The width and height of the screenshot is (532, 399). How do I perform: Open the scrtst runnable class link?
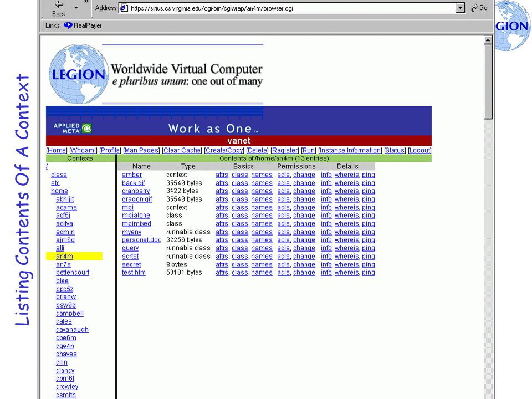pyautogui.click(x=130, y=256)
